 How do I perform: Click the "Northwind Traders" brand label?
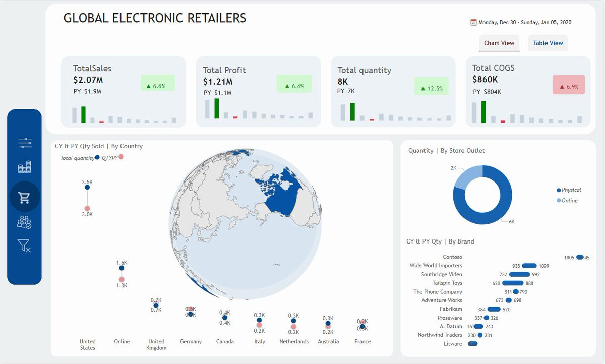tap(440, 335)
